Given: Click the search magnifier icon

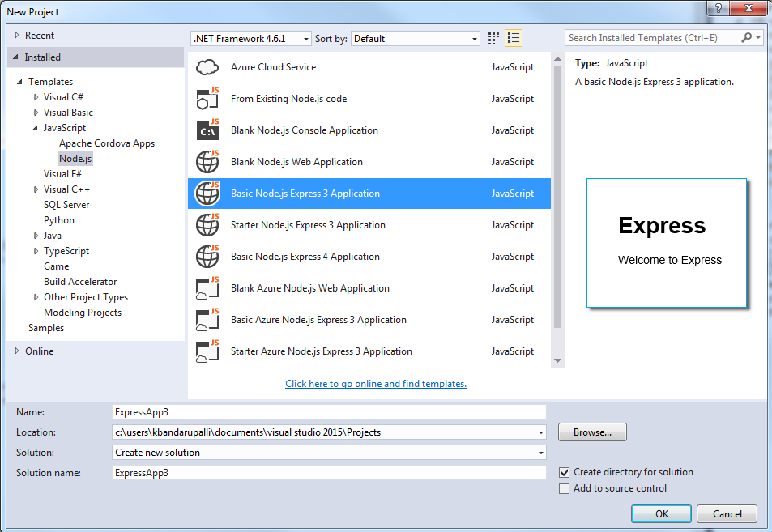Looking at the screenshot, I should [x=746, y=37].
